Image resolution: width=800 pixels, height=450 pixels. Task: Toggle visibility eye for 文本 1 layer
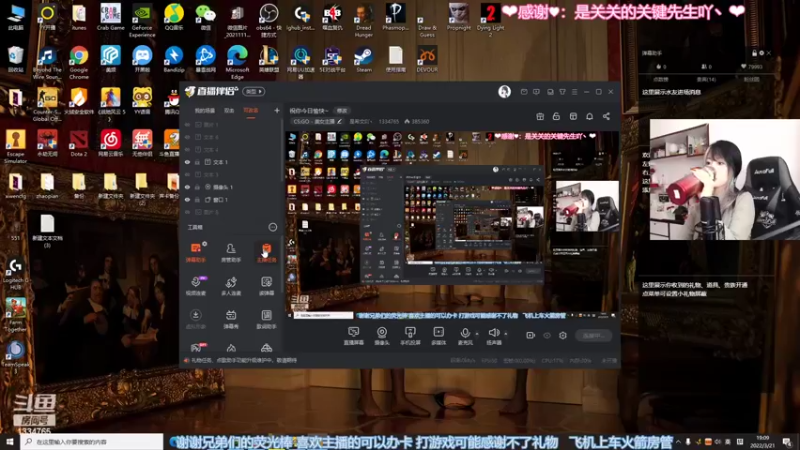pyautogui.click(x=187, y=162)
